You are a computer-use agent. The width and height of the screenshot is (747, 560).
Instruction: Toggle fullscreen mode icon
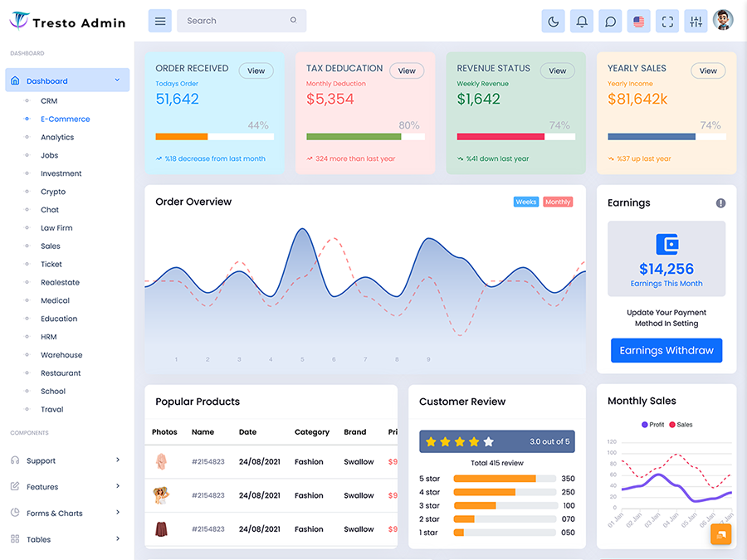667,22
